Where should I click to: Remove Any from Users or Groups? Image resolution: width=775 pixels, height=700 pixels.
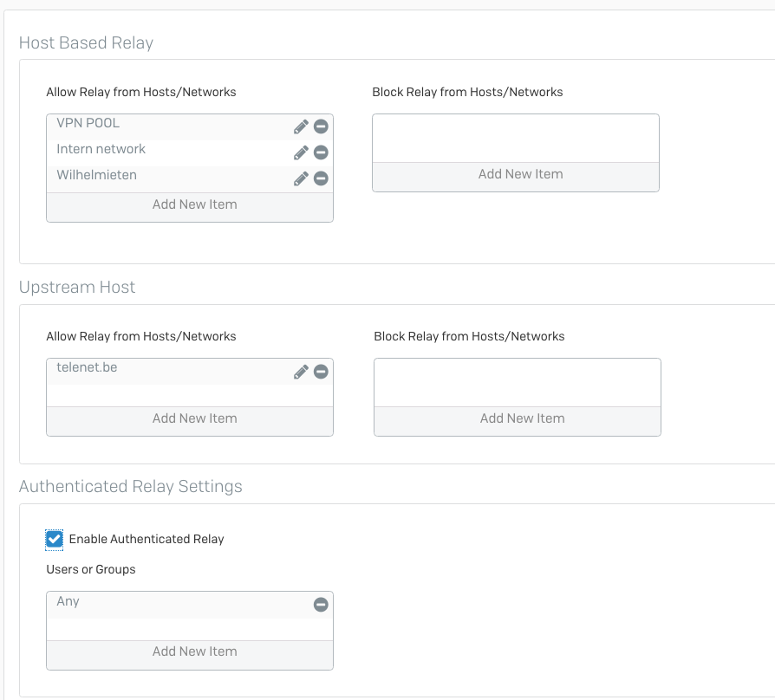pos(321,604)
